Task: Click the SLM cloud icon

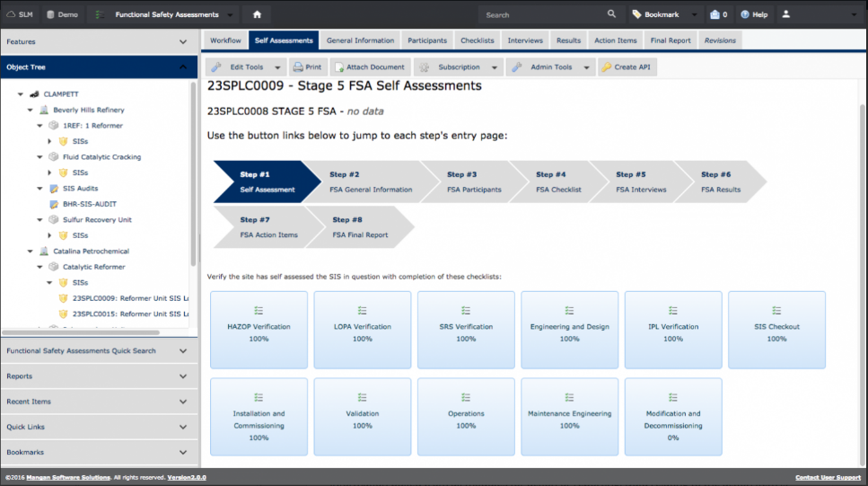Action: click(x=11, y=14)
